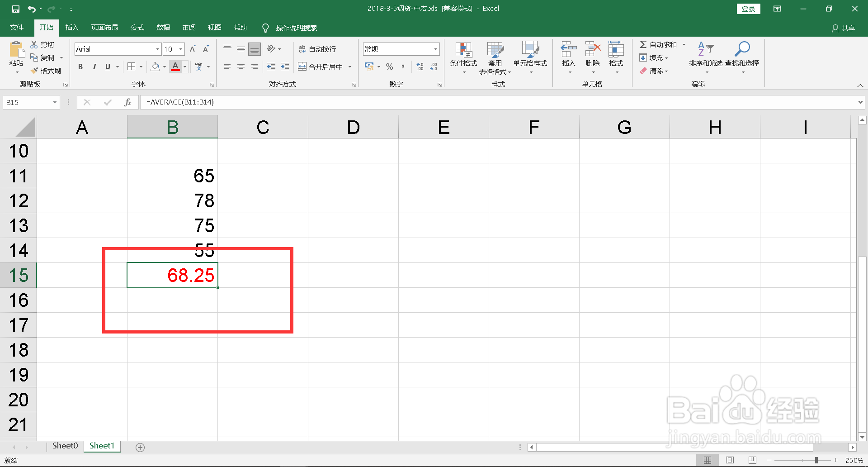
Task: Apply percent style format
Action: tap(390, 67)
